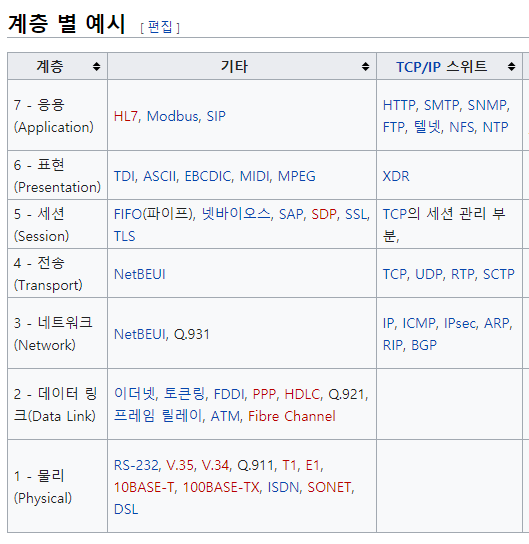The width and height of the screenshot is (529, 544).
Task: Open the SONET red link
Action: (x=329, y=487)
